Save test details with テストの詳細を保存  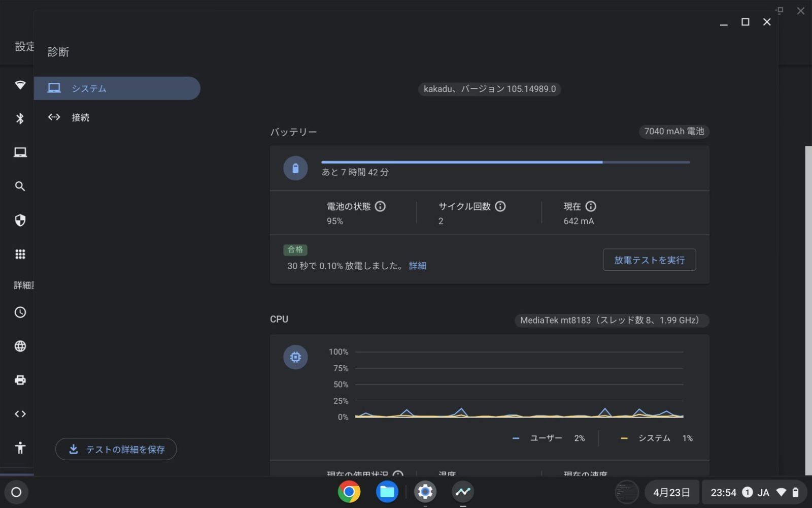[116, 449]
